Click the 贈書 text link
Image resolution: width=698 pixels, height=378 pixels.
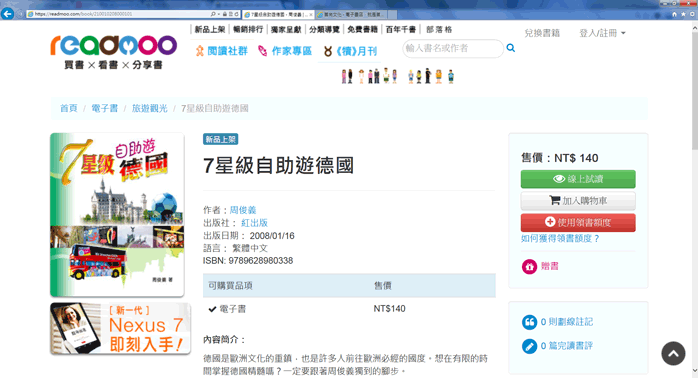(x=550, y=266)
